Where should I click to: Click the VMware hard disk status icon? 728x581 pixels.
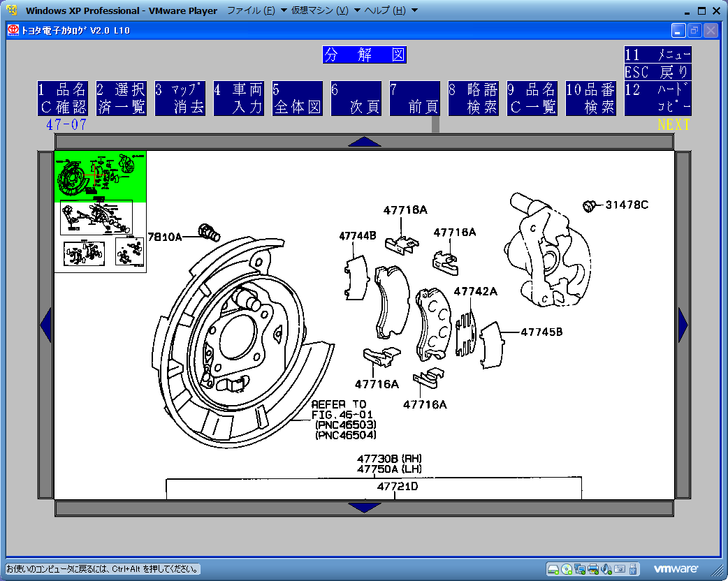pyautogui.click(x=553, y=568)
